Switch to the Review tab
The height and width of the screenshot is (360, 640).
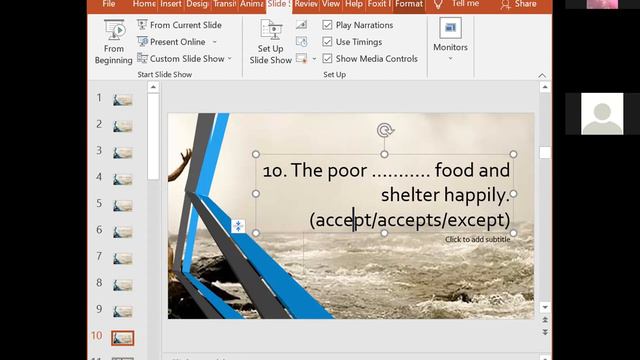coord(306,4)
